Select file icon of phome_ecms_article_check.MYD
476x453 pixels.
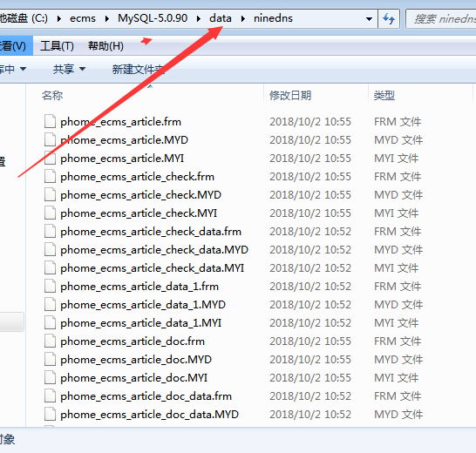[50, 195]
